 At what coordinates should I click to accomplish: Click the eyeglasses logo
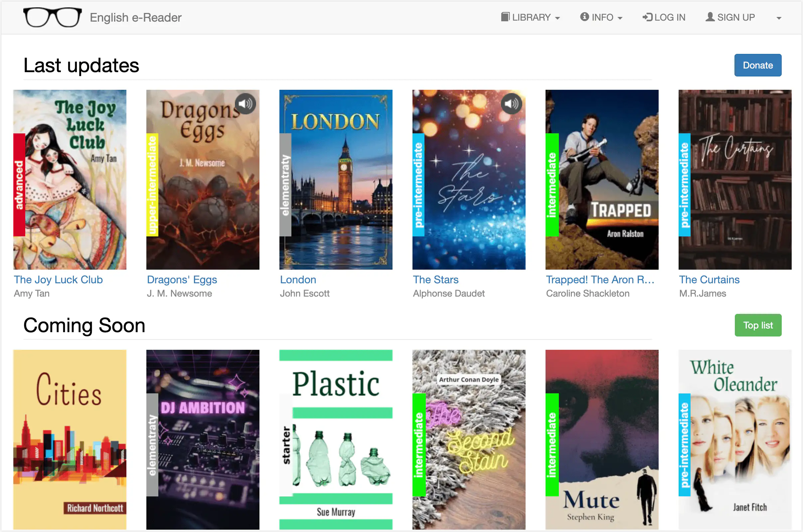pos(52,17)
